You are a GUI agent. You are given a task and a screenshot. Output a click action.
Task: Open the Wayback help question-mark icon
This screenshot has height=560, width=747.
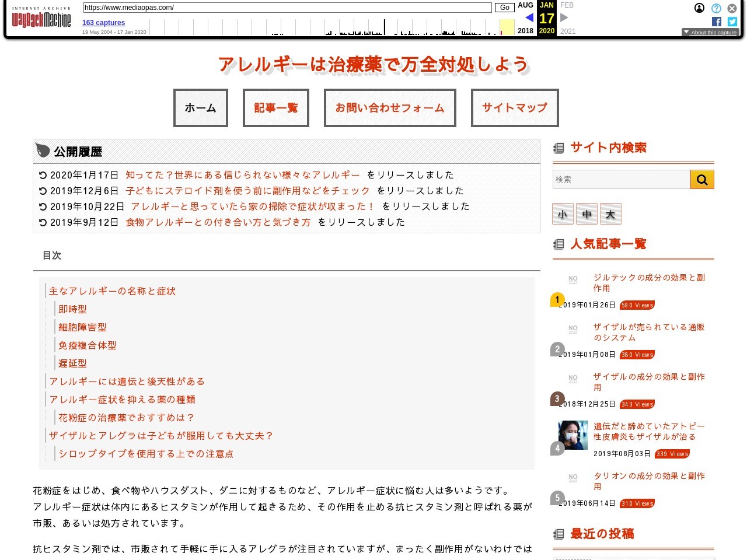[716, 8]
